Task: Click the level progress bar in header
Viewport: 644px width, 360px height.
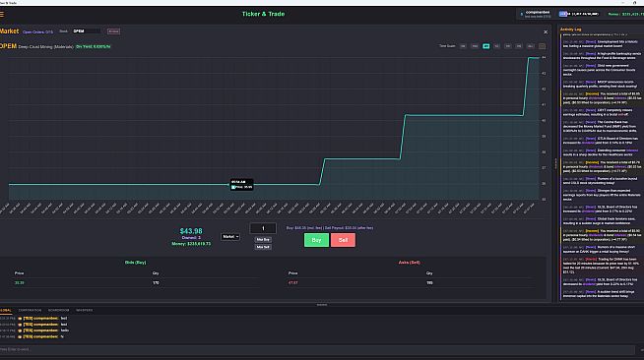Action: pyautogui.click(x=579, y=14)
